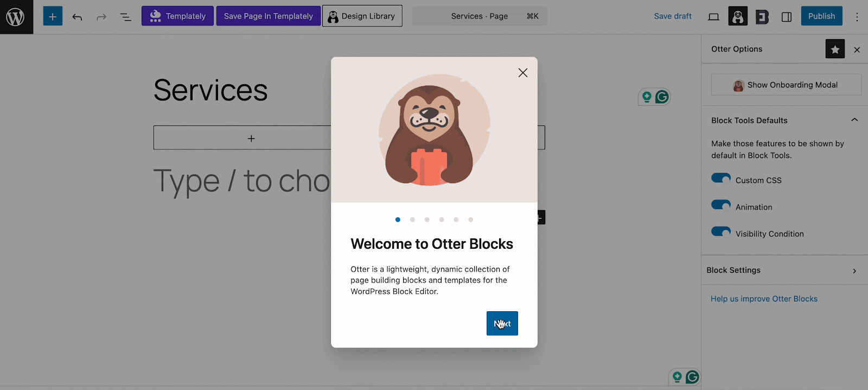The image size is (868, 390).
Task: Open the desktop preview view icon
Action: pyautogui.click(x=714, y=17)
